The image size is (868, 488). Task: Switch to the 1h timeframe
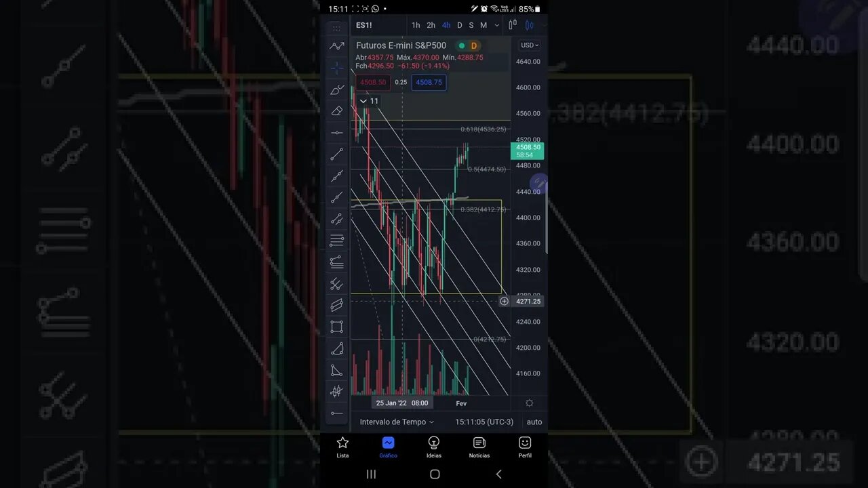[416, 25]
